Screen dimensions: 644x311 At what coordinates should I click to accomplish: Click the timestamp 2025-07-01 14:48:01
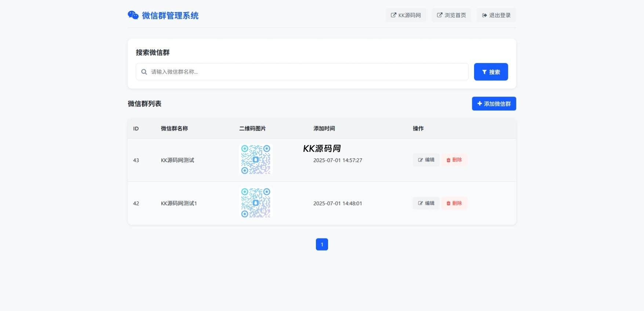pyautogui.click(x=338, y=203)
